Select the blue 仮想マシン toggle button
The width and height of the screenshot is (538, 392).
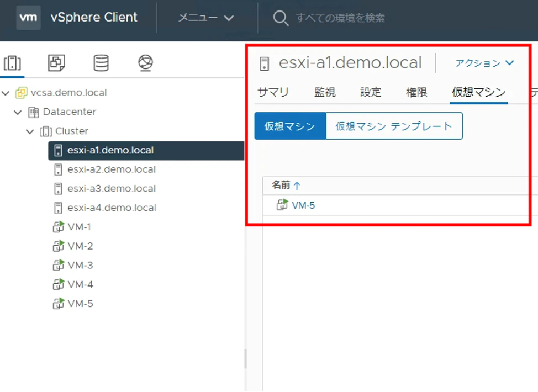click(x=290, y=126)
